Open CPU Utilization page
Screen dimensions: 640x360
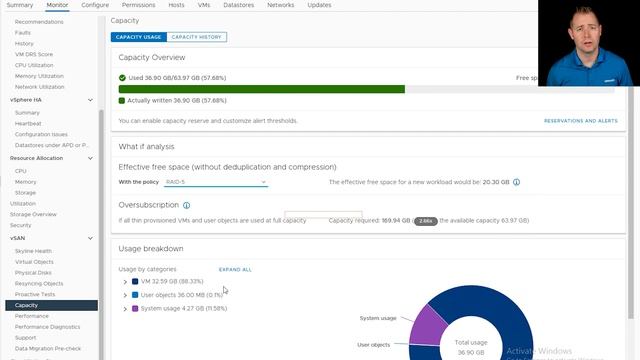click(34, 65)
